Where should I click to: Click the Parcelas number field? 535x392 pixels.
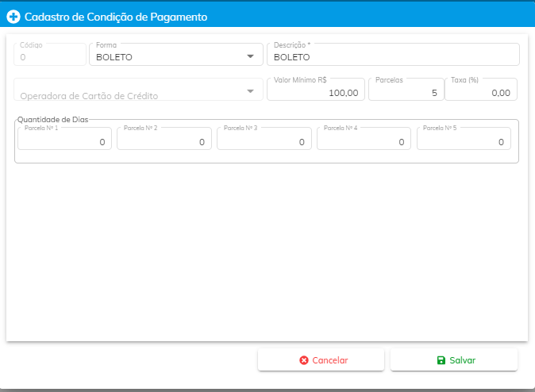[406, 90]
